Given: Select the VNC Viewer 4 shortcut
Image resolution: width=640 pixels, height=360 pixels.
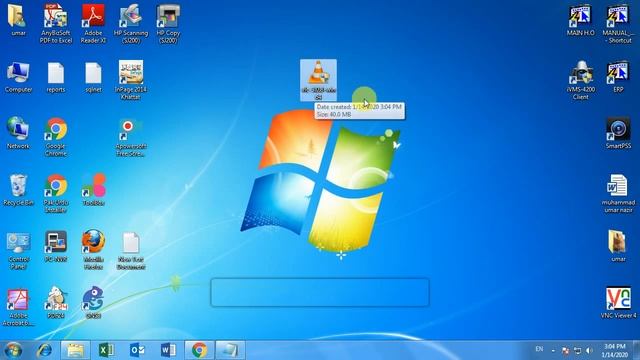Looking at the screenshot, I should coord(618,302).
